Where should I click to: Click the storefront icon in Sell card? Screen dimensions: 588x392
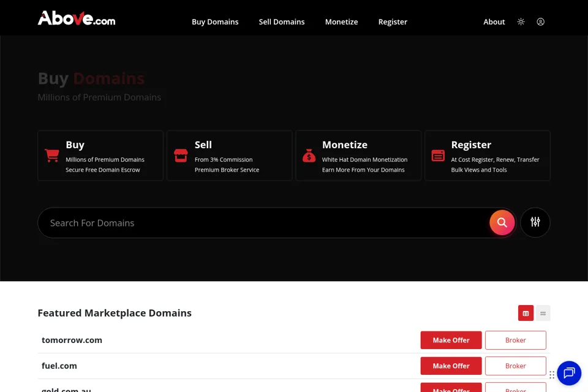click(181, 156)
